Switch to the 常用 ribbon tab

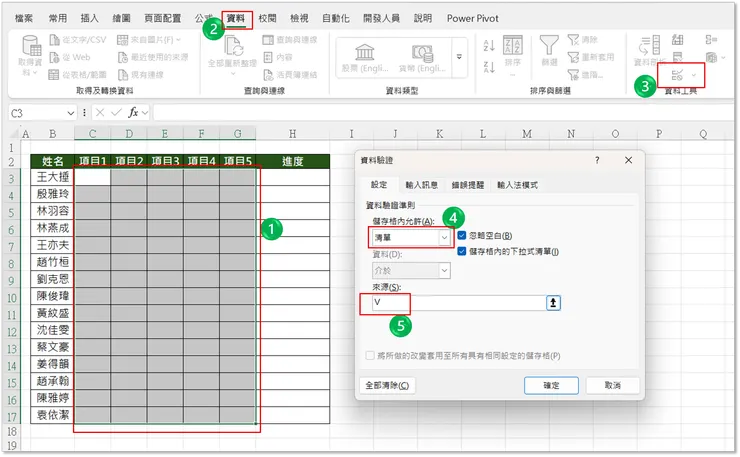pos(58,18)
